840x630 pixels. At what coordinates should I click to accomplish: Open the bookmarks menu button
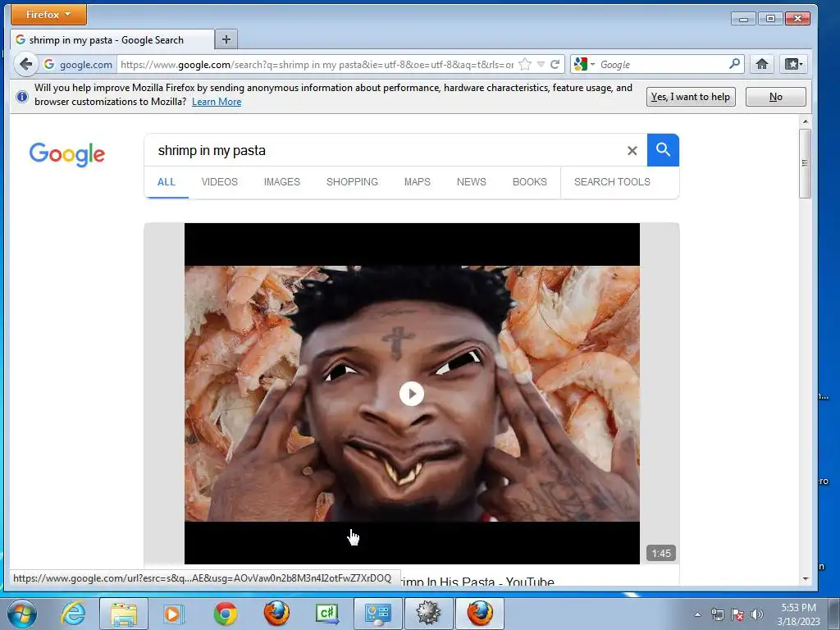[793, 64]
